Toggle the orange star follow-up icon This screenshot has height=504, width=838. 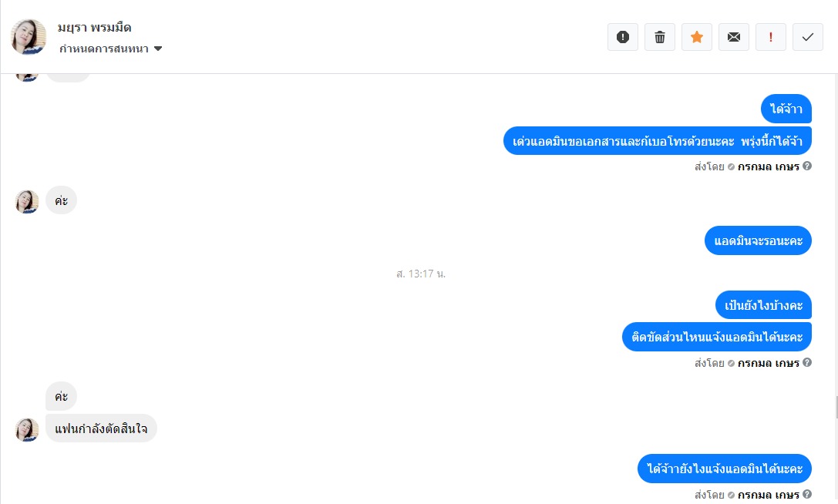(x=696, y=37)
